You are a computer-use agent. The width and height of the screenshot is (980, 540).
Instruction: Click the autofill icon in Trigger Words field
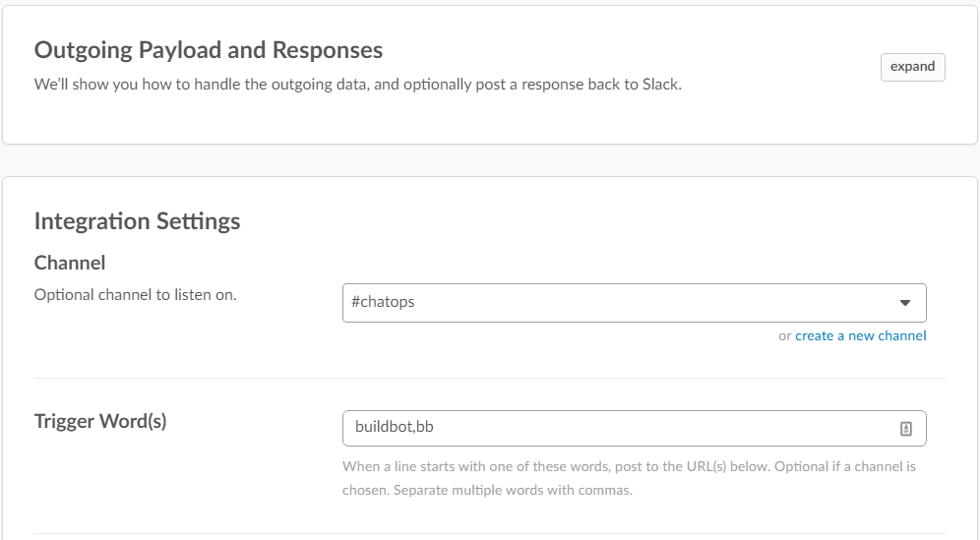(x=906, y=428)
